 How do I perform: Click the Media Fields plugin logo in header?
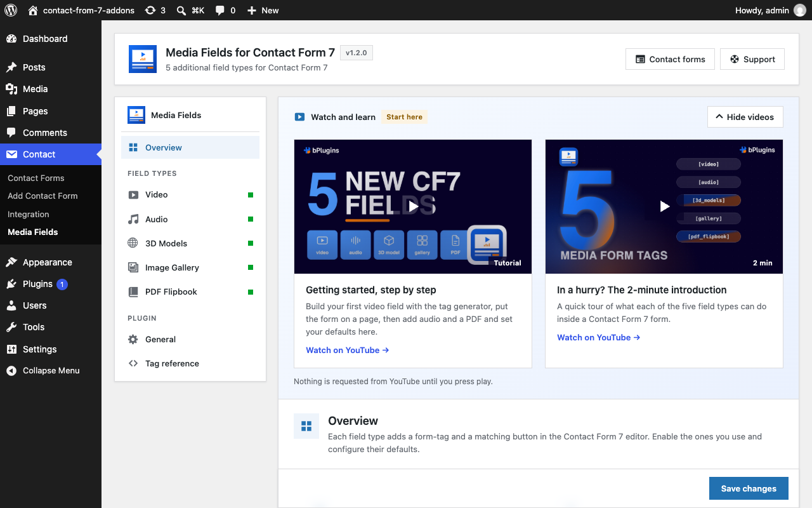click(x=143, y=59)
